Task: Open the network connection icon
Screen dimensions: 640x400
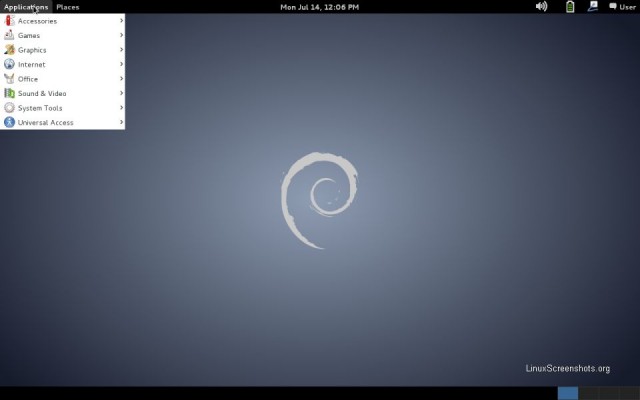Action: pyautogui.click(x=593, y=6)
